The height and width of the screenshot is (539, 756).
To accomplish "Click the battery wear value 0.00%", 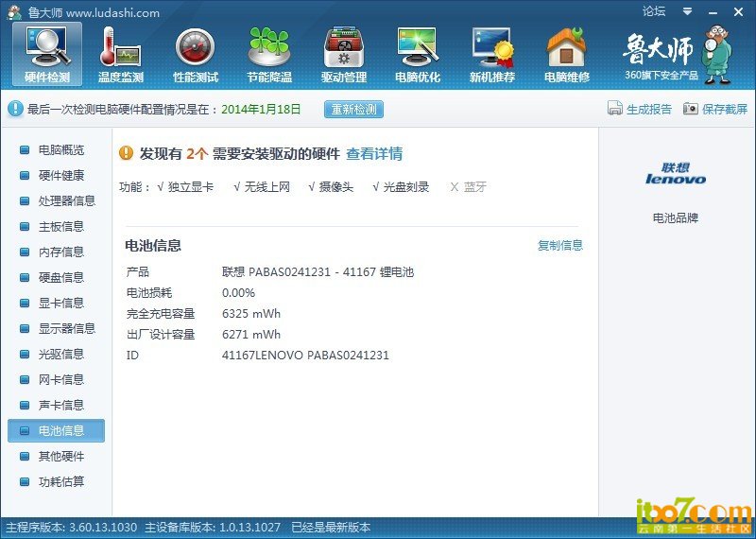I will click(238, 293).
